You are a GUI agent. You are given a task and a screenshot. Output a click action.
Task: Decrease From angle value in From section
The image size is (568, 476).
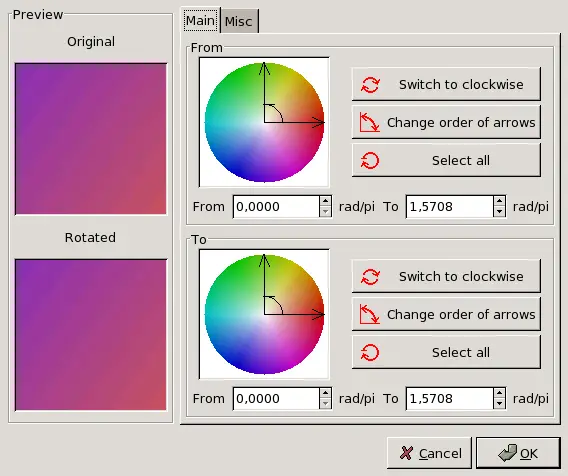(325, 212)
